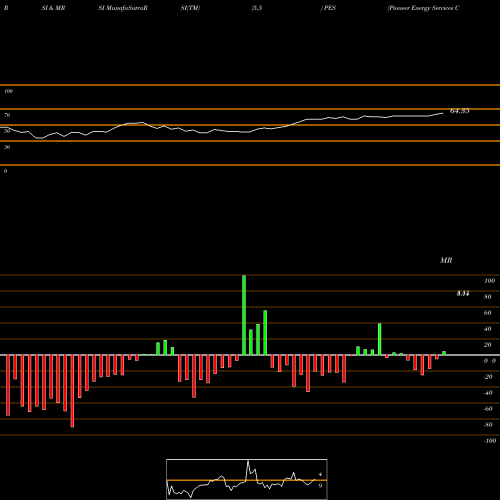Screen dimensions: 500x500
Task: Click the ') PES' ticker label
Action: point(328,8)
